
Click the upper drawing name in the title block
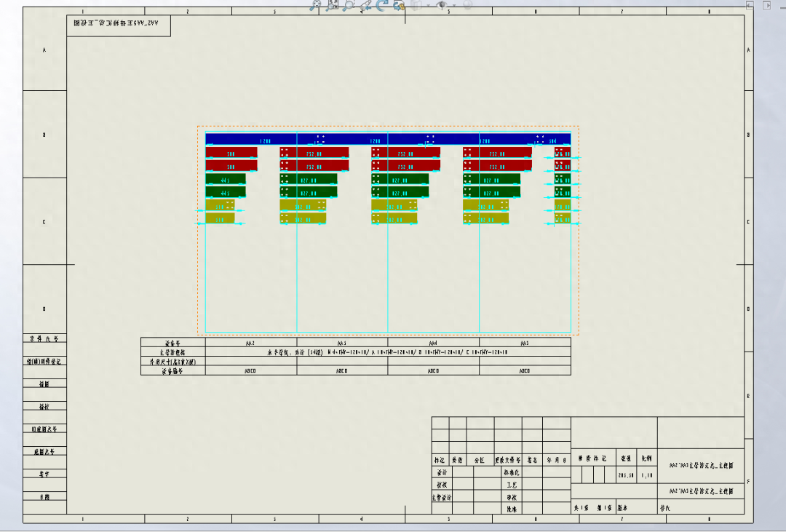point(702,465)
